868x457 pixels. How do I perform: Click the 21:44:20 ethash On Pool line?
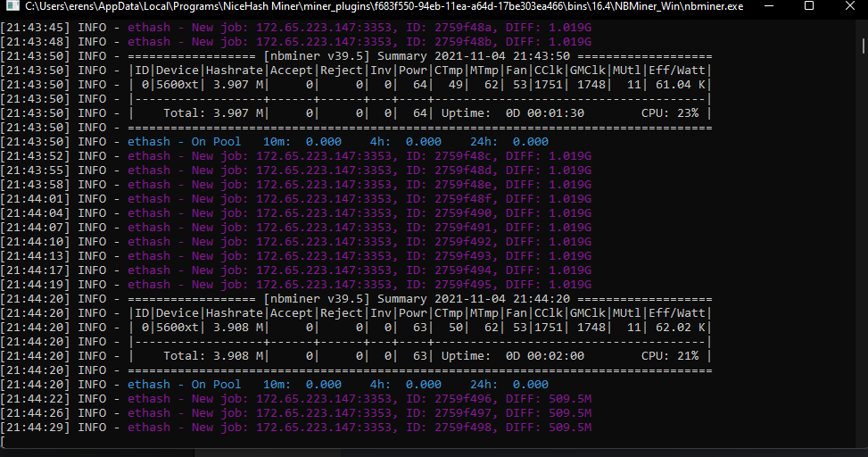338,385
